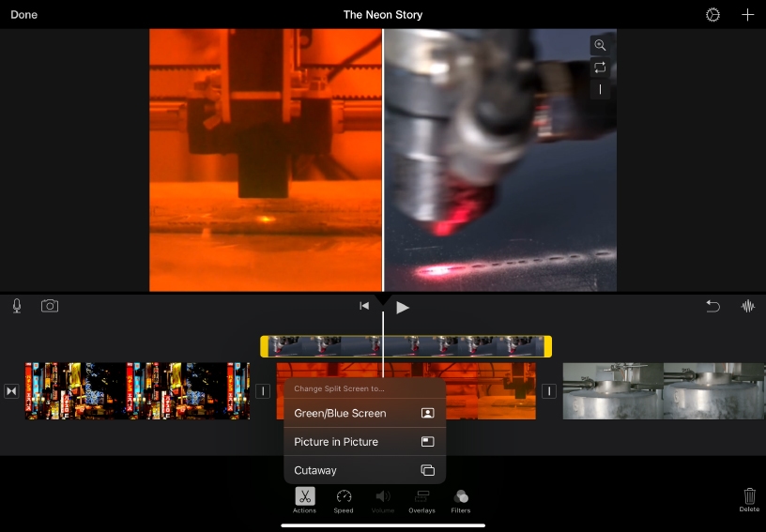This screenshot has height=532, width=766.
Task: Toggle split screen divider line button
Action: [600, 89]
